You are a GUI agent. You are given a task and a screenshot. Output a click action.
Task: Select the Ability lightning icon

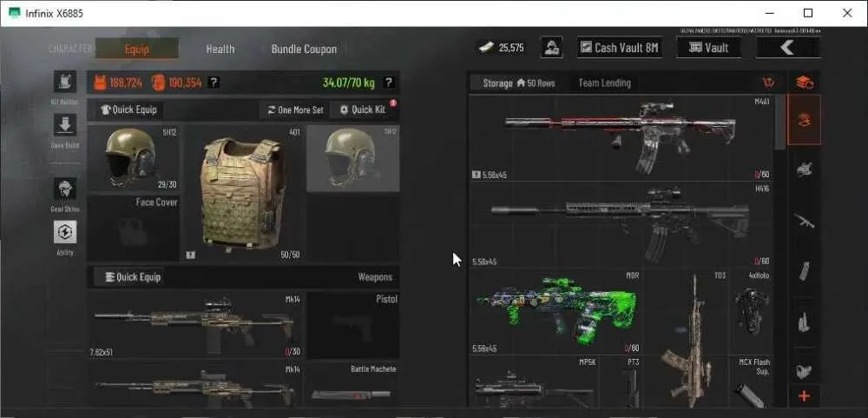click(x=65, y=232)
